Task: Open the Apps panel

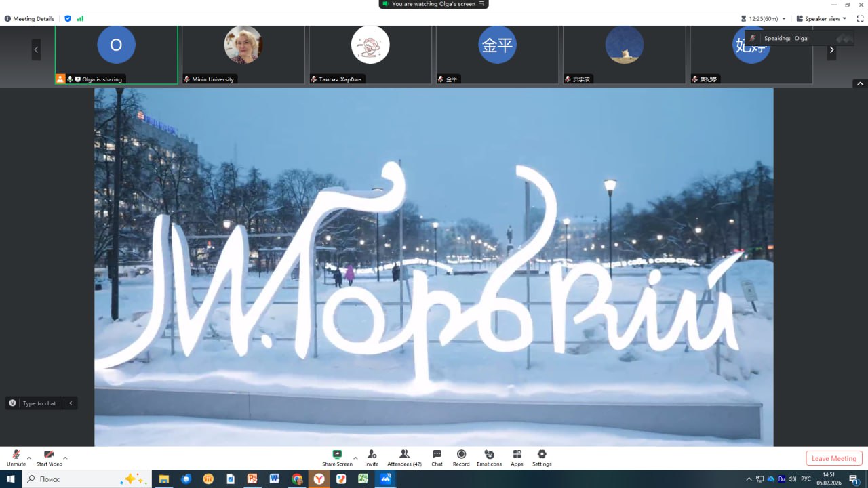Action: pos(517,454)
